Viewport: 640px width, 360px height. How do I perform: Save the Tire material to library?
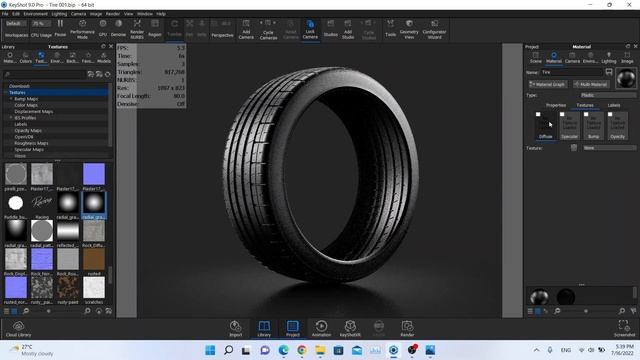pyautogui.click(x=609, y=72)
